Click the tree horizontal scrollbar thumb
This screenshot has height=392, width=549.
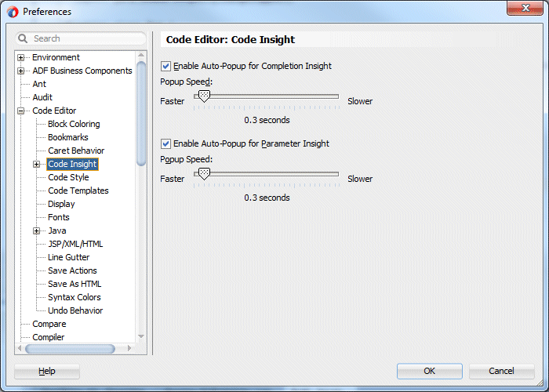[x=70, y=349]
